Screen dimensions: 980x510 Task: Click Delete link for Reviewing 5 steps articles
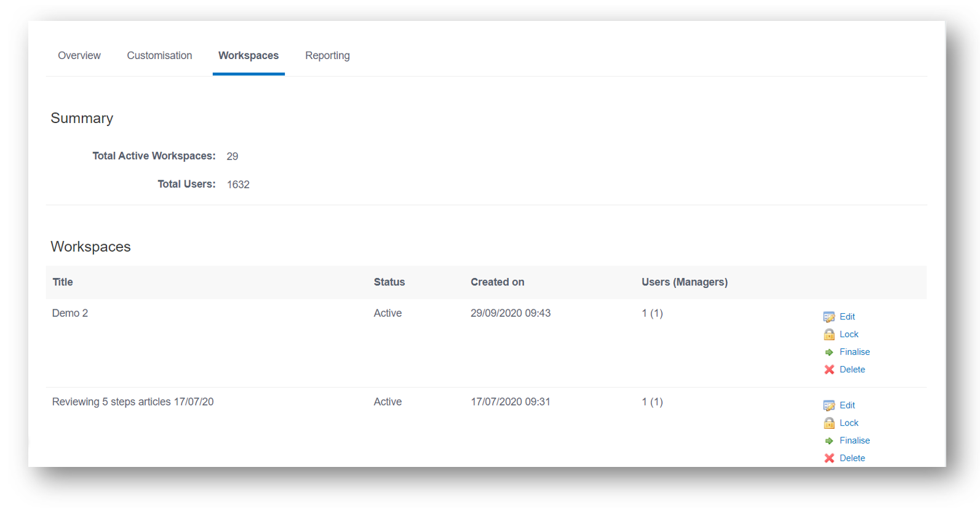pyautogui.click(x=852, y=458)
